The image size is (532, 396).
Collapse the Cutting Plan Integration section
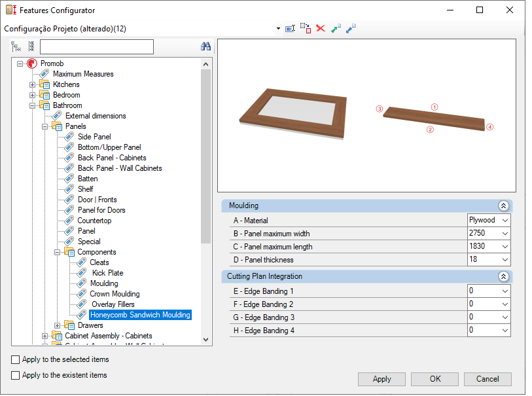503,277
